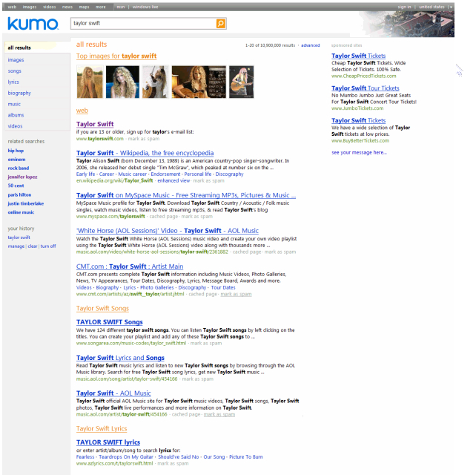Go to windows live link
This screenshot has height=475, width=476.
(x=145, y=7)
